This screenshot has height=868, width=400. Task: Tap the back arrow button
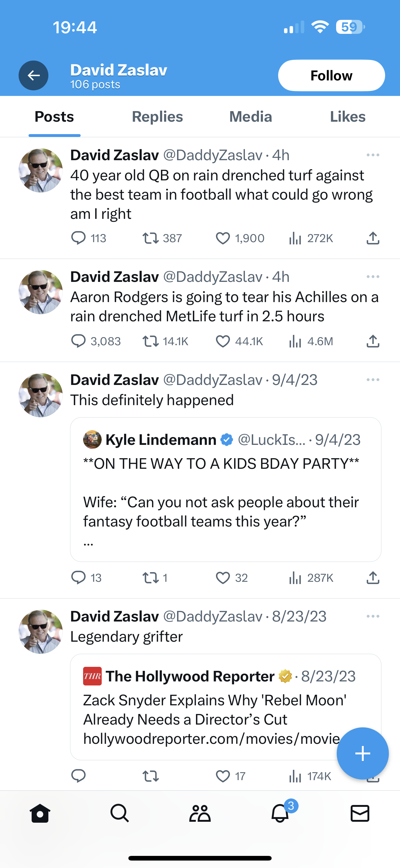(33, 75)
